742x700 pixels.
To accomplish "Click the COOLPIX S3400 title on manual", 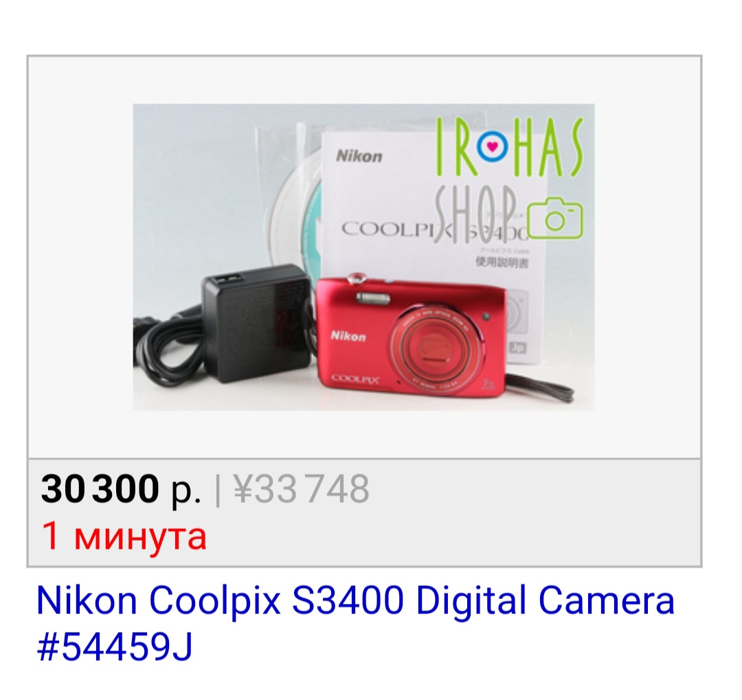I will pyautogui.click(x=434, y=230).
